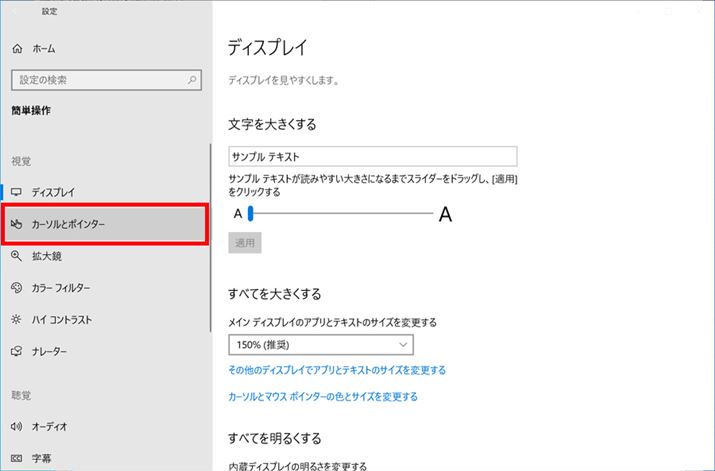Open オーディオ settings page

pyautogui.click(x=105, y=426)
